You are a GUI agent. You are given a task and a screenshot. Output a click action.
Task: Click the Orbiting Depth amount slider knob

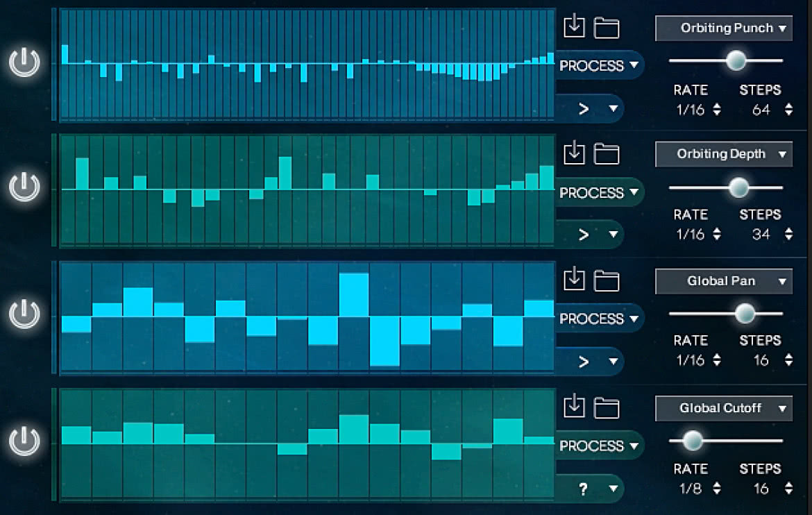click(739, 187)
